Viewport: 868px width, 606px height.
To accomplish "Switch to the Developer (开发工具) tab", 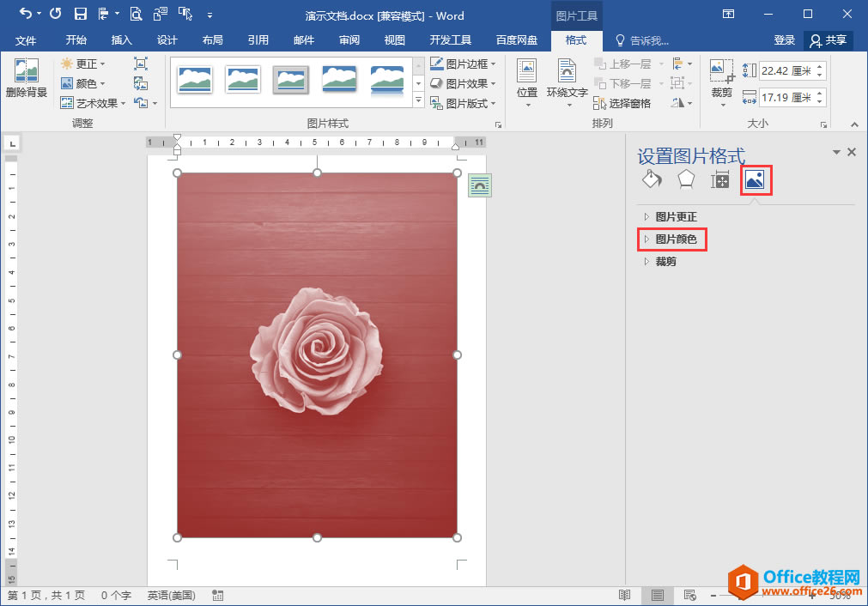I will (451, 39).
